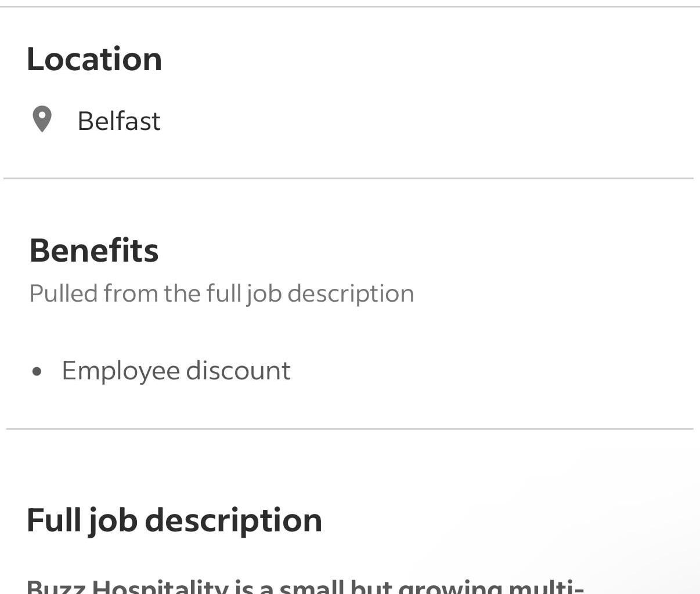This screenshot has width=700, height=594.
Task: Select the Employee discount benefit item
Action: tap(176, 371)
